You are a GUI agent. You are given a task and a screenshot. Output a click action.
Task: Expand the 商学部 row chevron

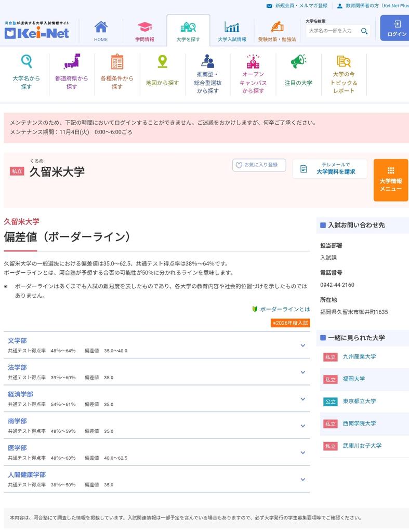pyautogui.click(x=303, y=426)
